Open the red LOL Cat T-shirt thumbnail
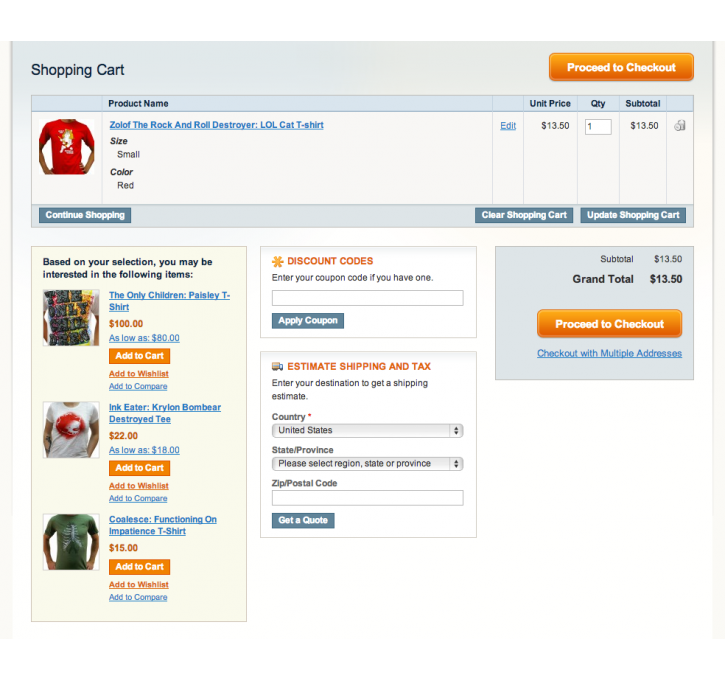 [x=67, y=147]
